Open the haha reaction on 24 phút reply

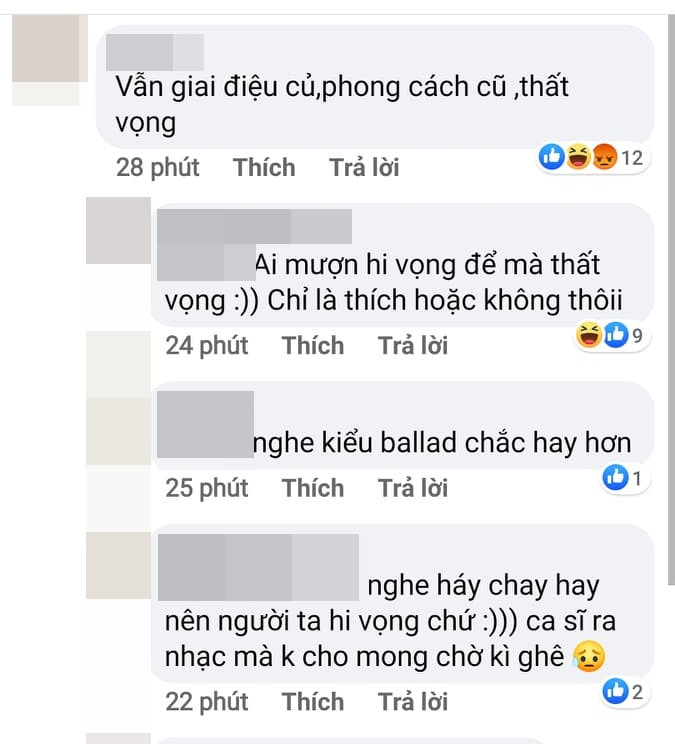coord(589,335)
